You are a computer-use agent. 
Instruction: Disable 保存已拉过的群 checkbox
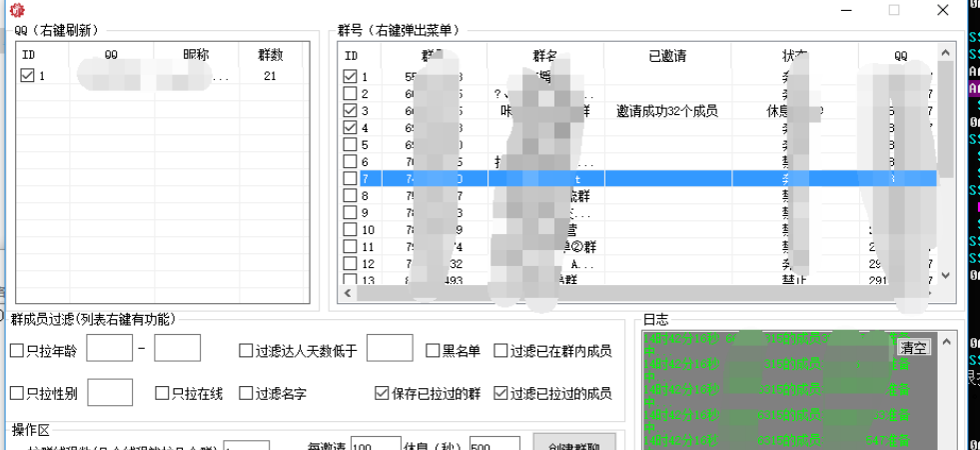click(382, 393)
